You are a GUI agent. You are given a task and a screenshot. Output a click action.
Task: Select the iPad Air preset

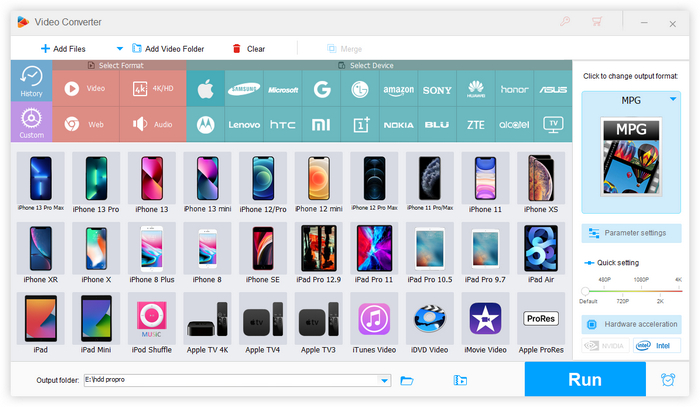[x=541, y=253]
